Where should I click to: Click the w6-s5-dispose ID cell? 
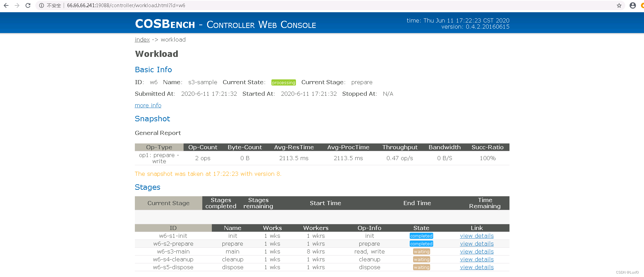pyautogui.click(x=173, y=267)
